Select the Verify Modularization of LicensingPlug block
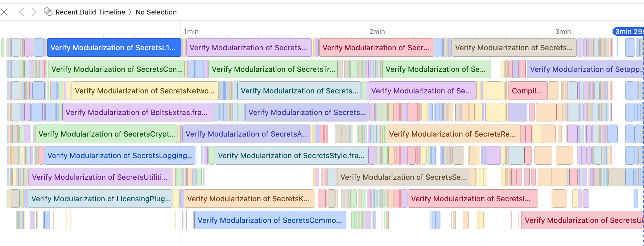The height and width of the screenshot is (246, 644). (100, 199)
